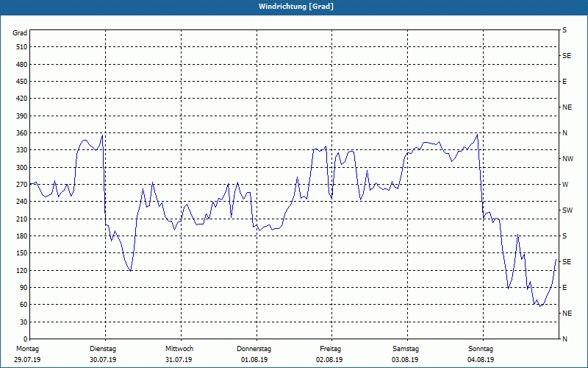
Task: Click the Grad axis unit label
Action: tap(20, 33)
